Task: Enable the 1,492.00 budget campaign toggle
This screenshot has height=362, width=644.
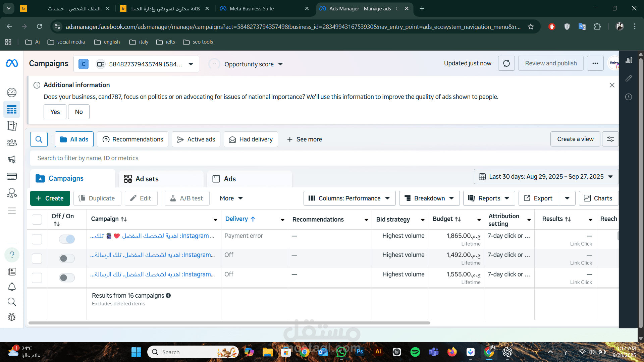Action: [x=67, y=258]
